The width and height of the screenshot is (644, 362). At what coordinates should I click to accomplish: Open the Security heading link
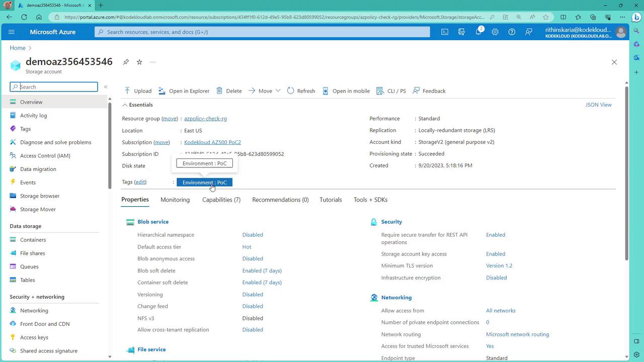tap(391, 222)
